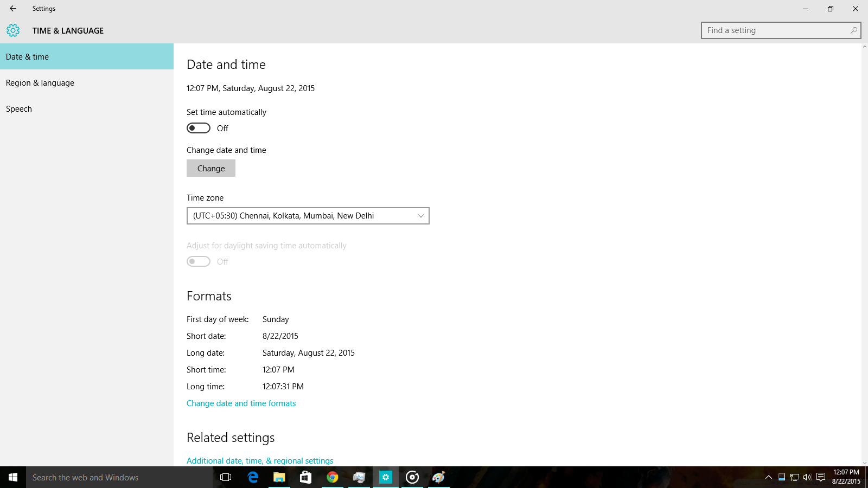
Task: Switch to Google Chrome on the taskbar
Action: coord(333,477)
